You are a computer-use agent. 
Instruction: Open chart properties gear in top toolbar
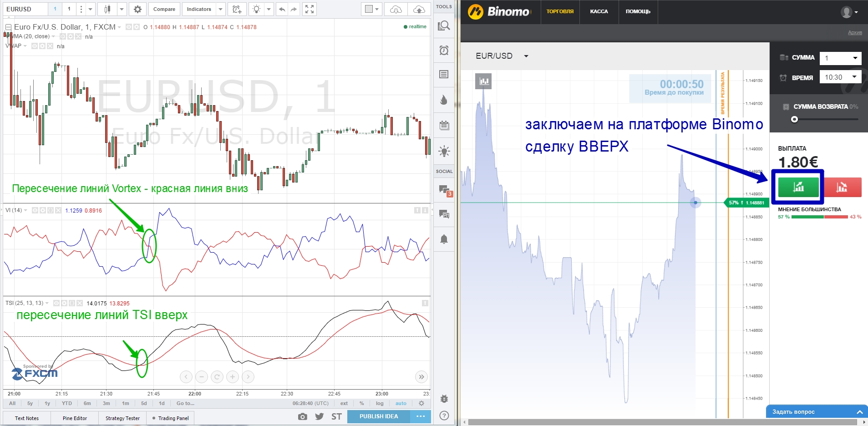coord(137,9)
